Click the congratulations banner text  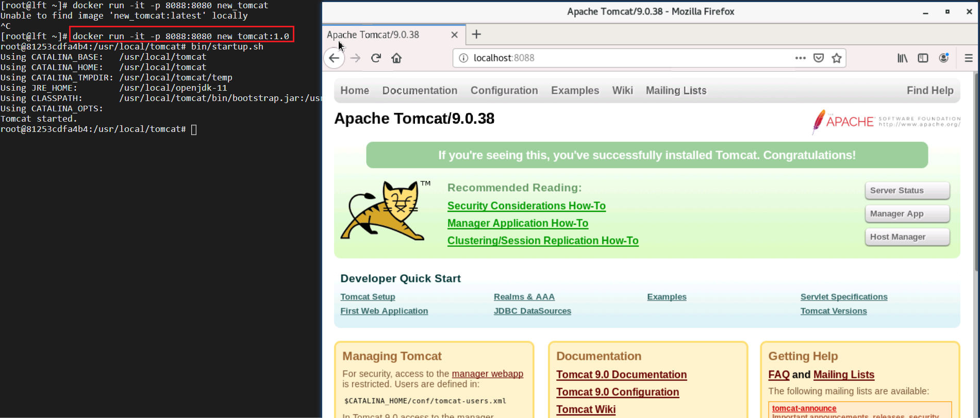[x=646, y=155]
